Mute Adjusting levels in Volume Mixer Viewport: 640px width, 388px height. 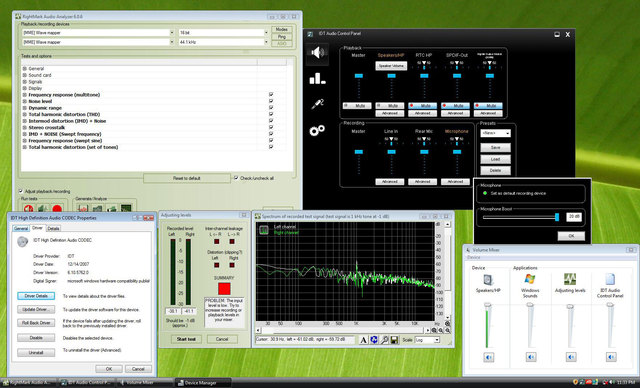(571, 357)
